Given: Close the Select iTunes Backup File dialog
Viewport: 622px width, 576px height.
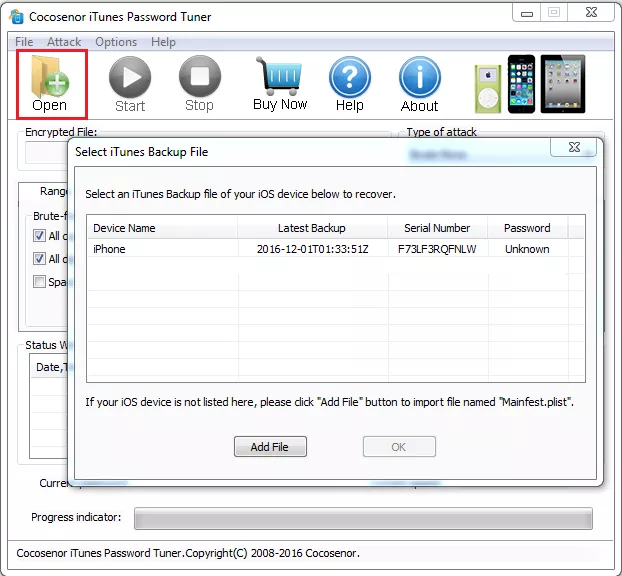Looking at the screenshot, I should point(574,147).
